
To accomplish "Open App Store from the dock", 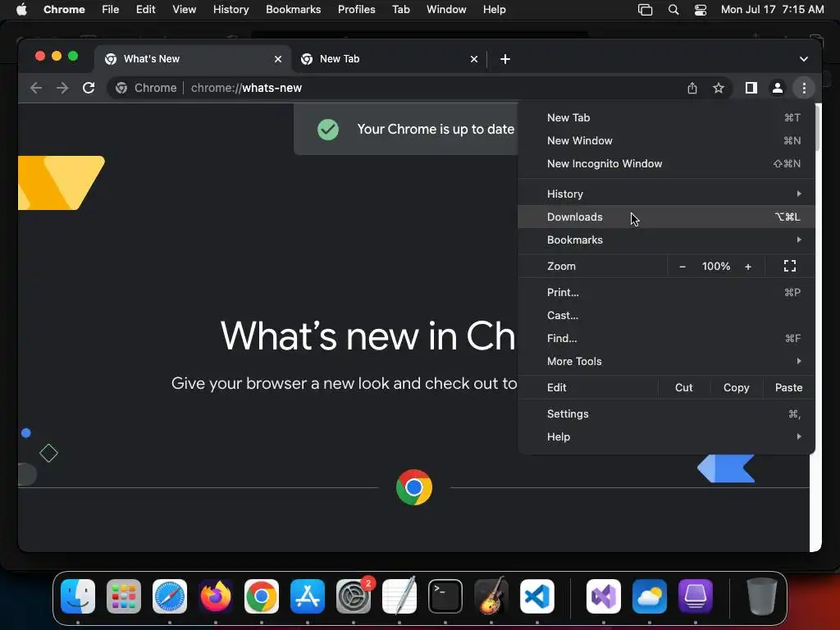I will pyautogui.click(x=308, y=596).
